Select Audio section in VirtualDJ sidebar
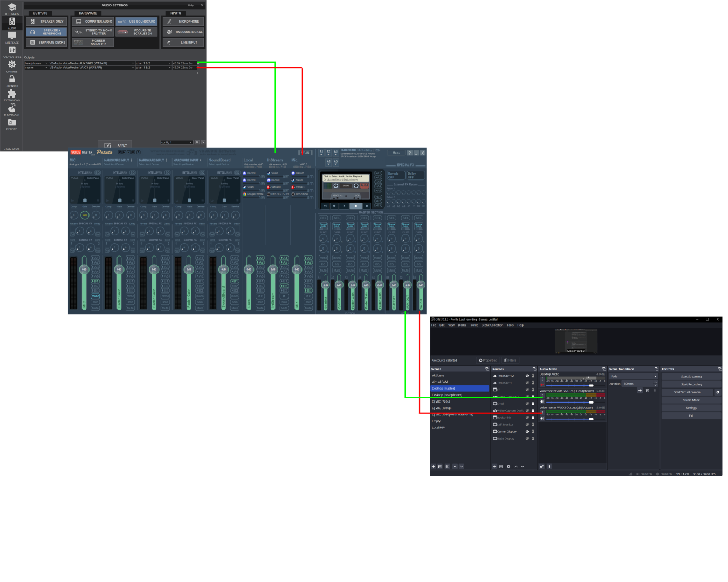 [11, 23]
